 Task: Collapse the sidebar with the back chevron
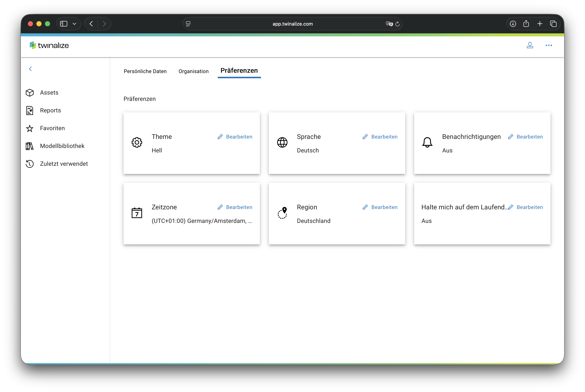point(30,69)
